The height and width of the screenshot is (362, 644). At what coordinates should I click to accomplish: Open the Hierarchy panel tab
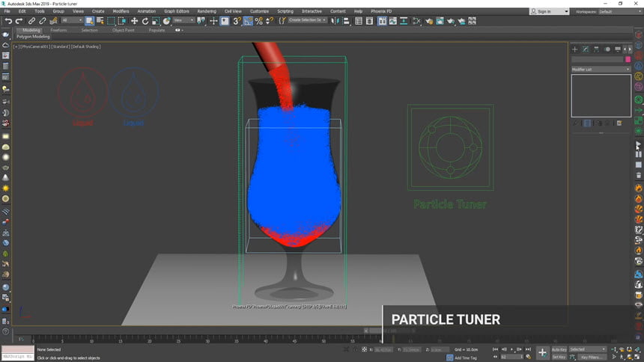pos(596,49)
